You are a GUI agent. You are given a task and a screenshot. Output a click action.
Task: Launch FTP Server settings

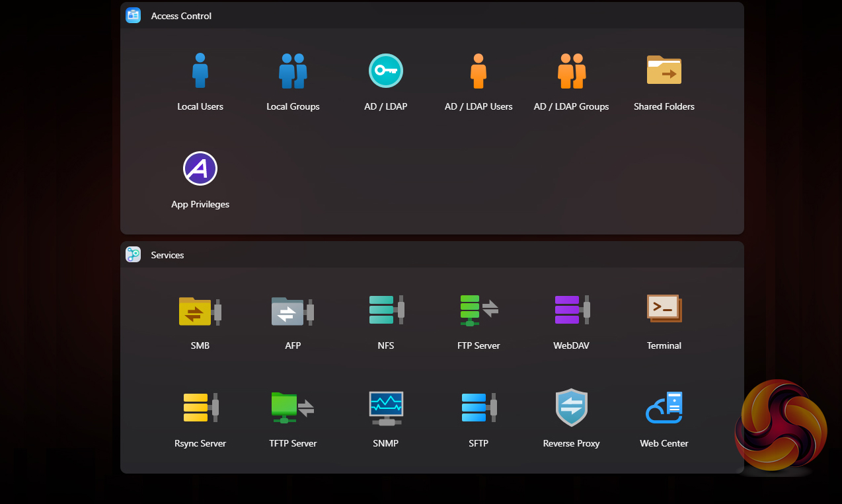478,310
